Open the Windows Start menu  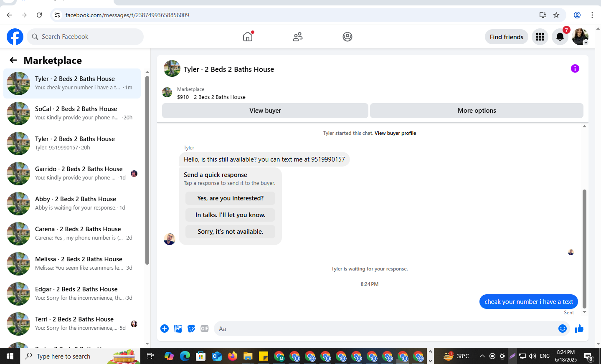pos(10,356)
